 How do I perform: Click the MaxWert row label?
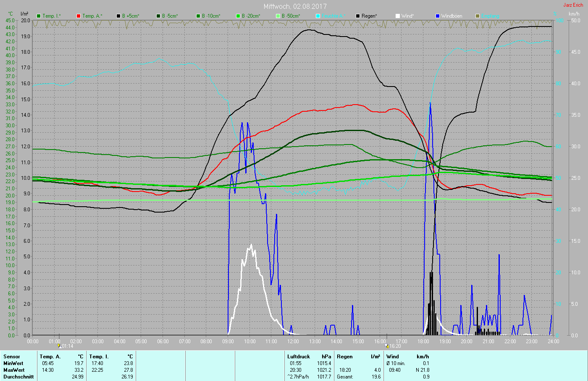coord(14,370)
